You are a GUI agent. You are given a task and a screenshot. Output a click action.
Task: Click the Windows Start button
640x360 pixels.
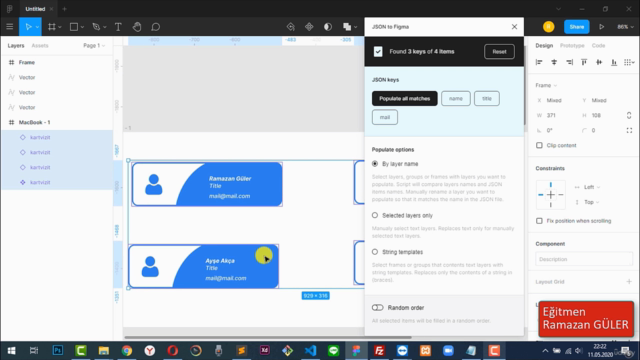[x=11, y=350]
